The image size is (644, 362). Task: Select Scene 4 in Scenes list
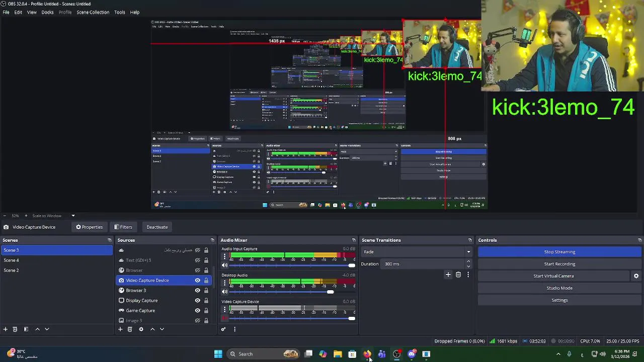(x=57, y=260)
